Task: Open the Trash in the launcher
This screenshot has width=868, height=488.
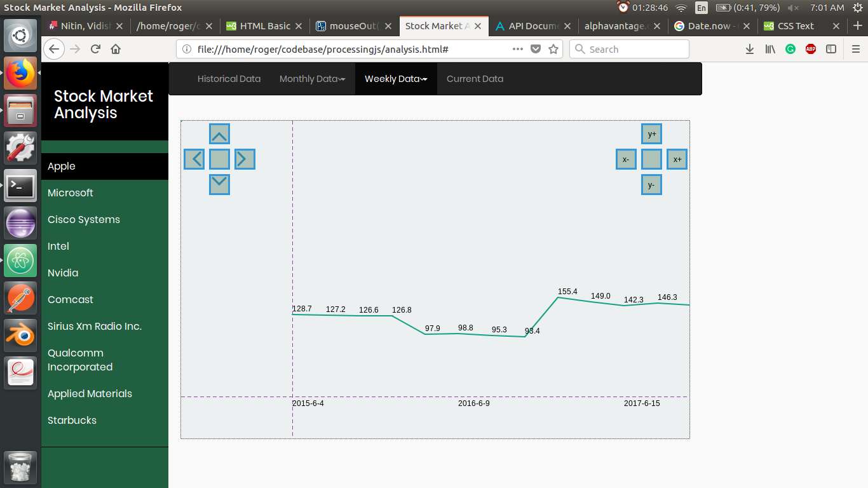Action: pos(20,468)
